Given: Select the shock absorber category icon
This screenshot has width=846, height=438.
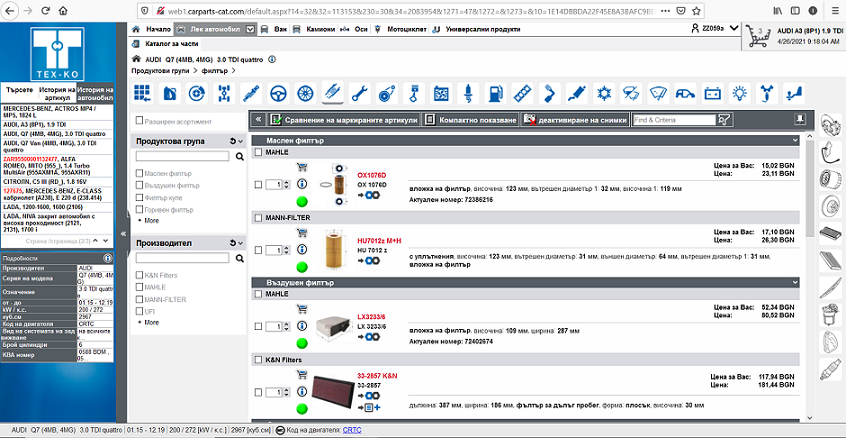Looking at the screenshot, I should point(251,93).
